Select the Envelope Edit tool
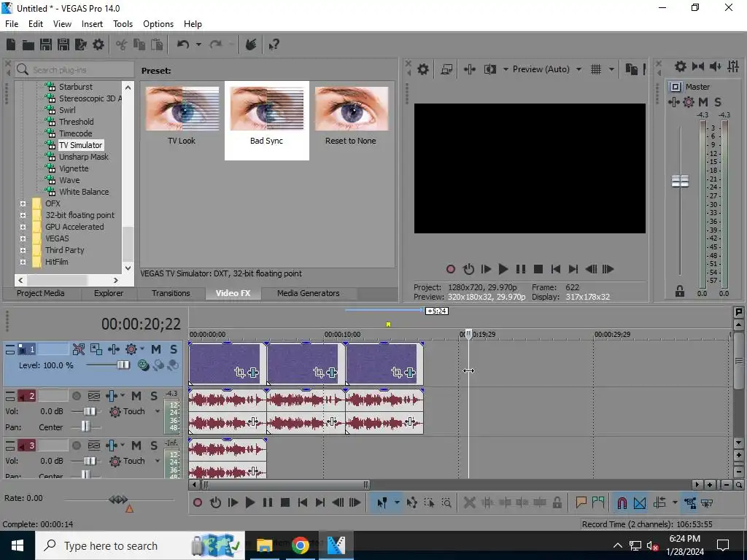Image resolution: width=747 pixels, height=560 pixels. pyautogui.click(x=412, y=502)
